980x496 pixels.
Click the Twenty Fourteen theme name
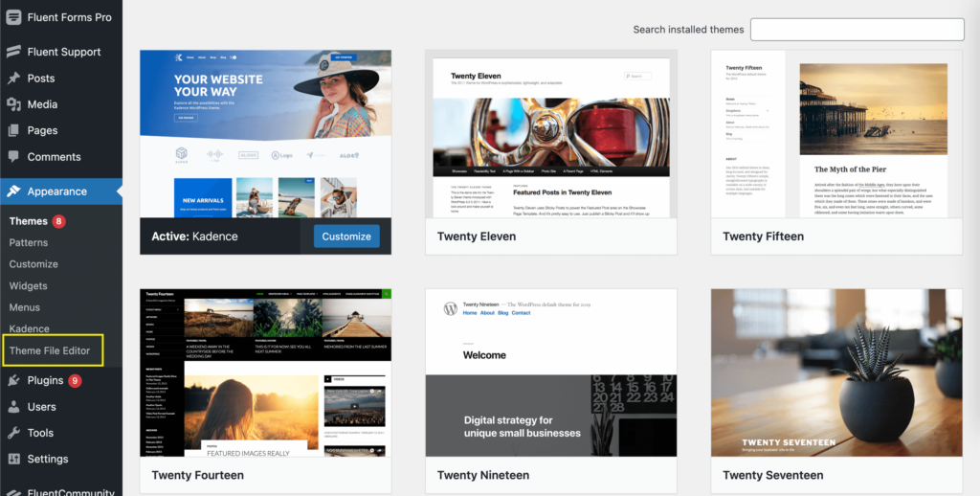point(197,475)
